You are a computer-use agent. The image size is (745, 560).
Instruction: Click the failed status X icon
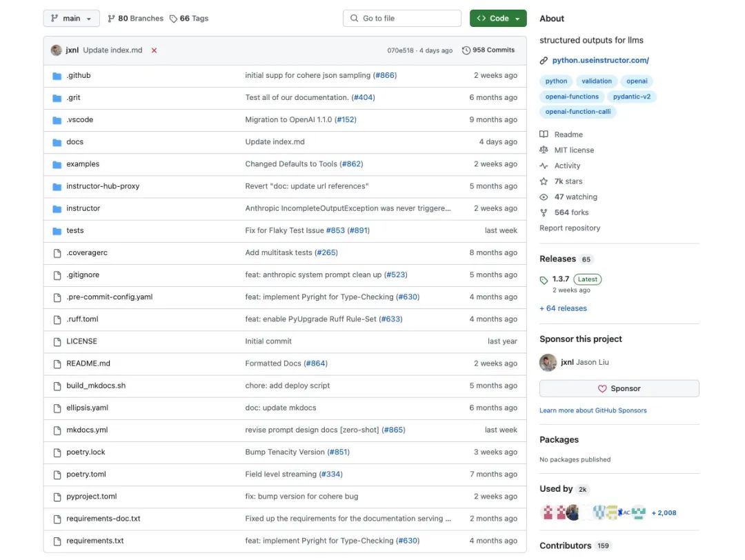point(154,50)
